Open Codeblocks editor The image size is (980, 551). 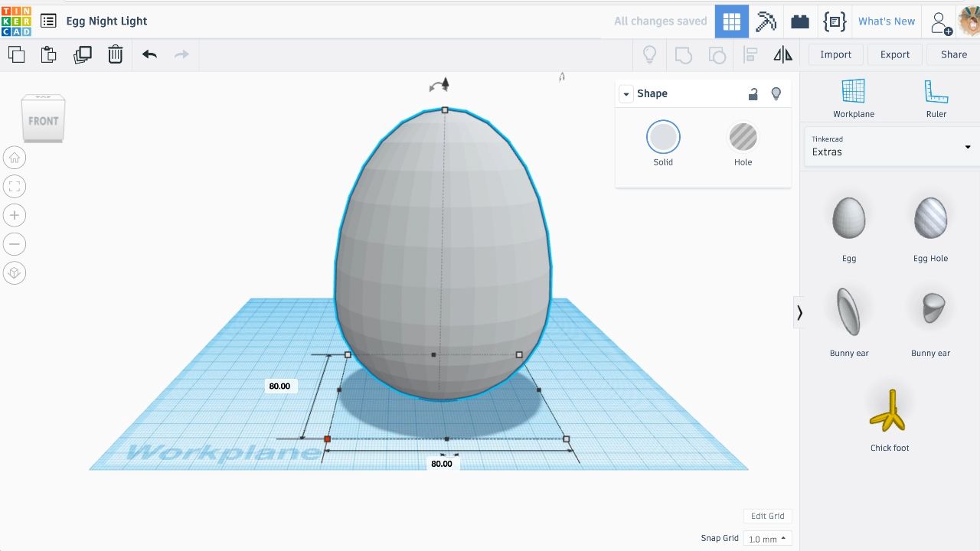point(834,21)
